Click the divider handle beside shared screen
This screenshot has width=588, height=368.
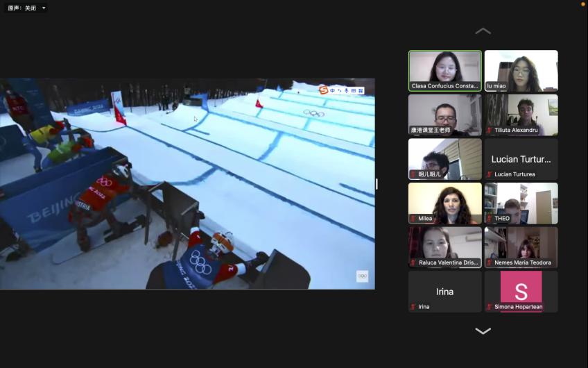(x=377, y=184)
